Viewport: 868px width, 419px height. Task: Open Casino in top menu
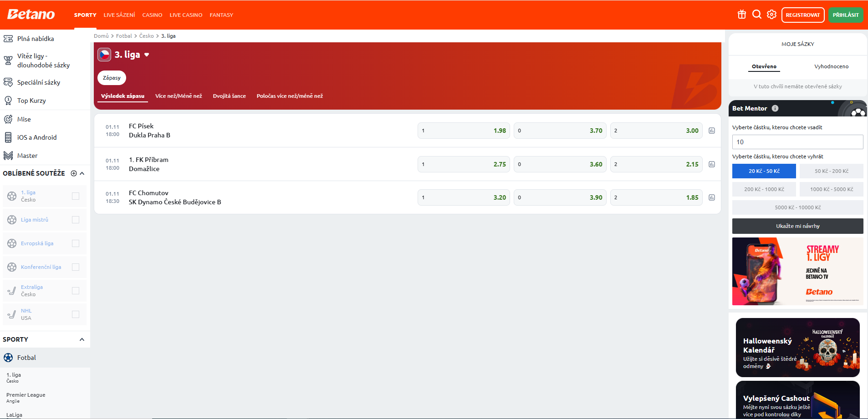pos(152,15)
